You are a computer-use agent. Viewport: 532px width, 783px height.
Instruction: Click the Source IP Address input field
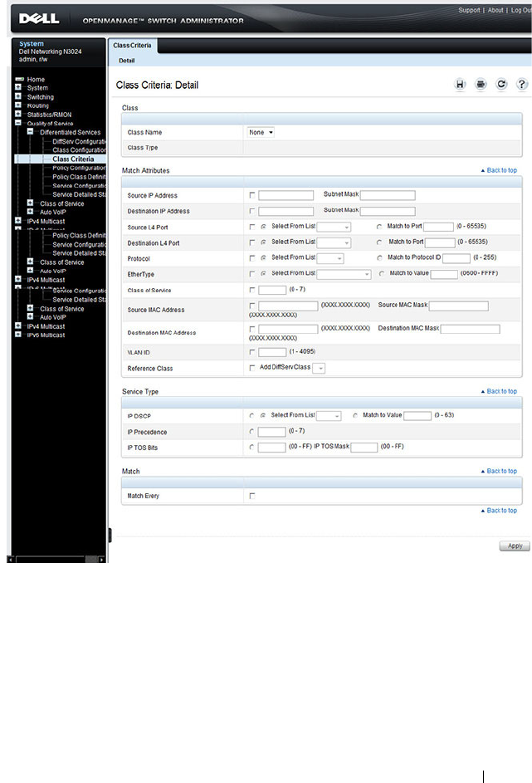[286, 195]
